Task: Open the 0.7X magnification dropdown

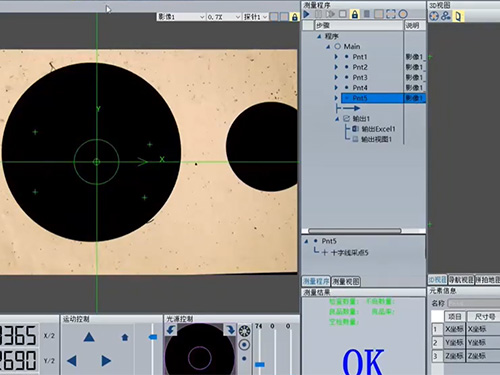Action: tap(224, 17)
